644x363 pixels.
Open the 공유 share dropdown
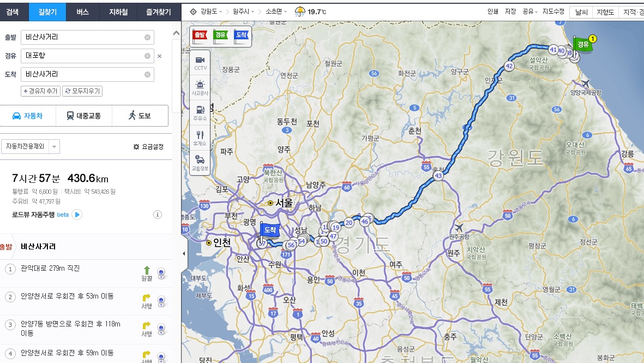click(529, 11)
